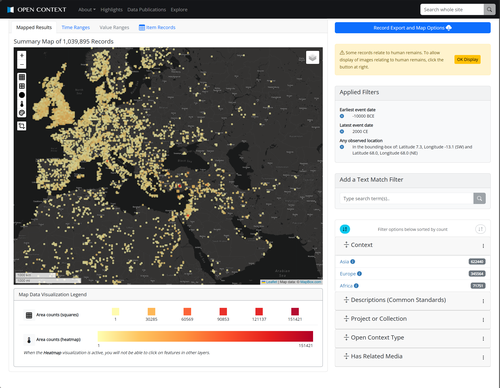Open the map base layers control
The height and width of the screenshot is (388, 500).
(x=312, y=58)
